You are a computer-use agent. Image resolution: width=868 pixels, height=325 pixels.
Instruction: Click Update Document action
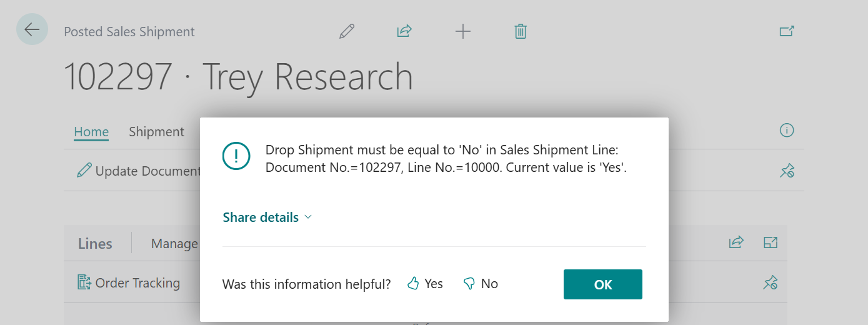138,171
